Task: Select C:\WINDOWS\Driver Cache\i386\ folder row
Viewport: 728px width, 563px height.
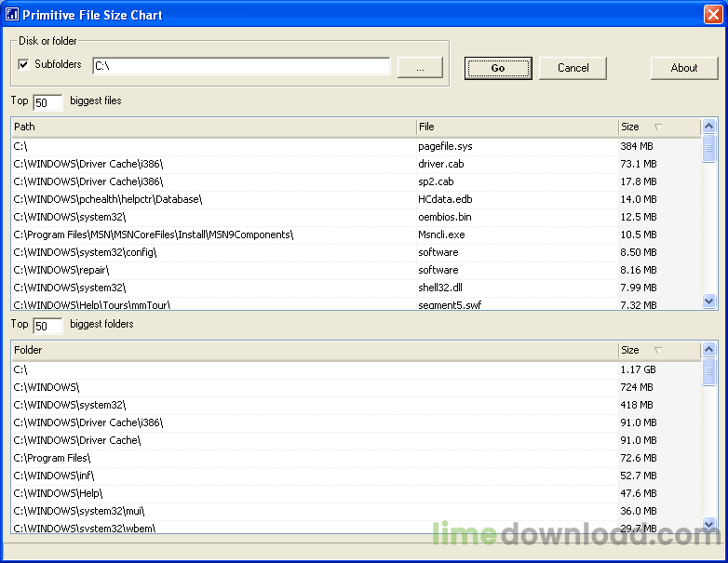Action: (357, 422)
